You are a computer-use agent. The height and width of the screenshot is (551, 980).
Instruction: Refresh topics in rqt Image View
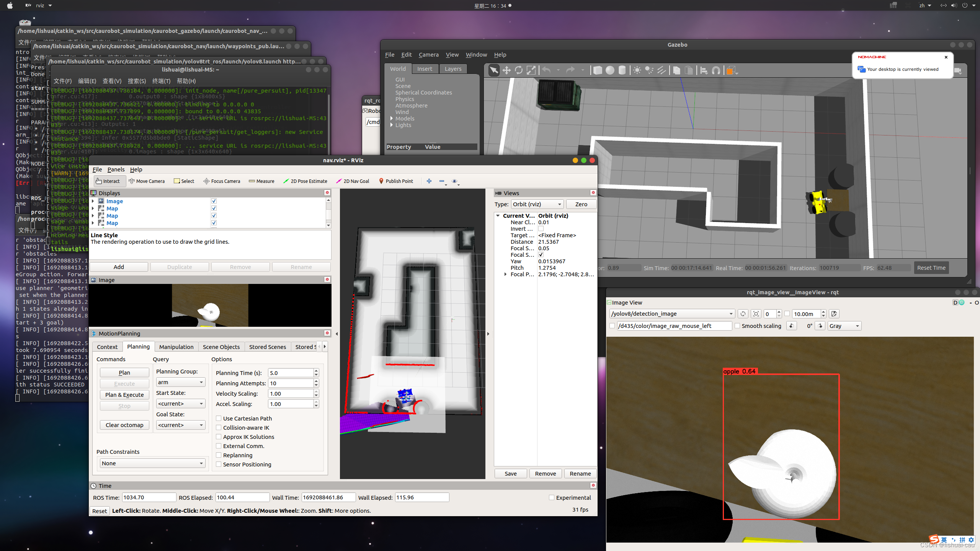tap(743, 314)
